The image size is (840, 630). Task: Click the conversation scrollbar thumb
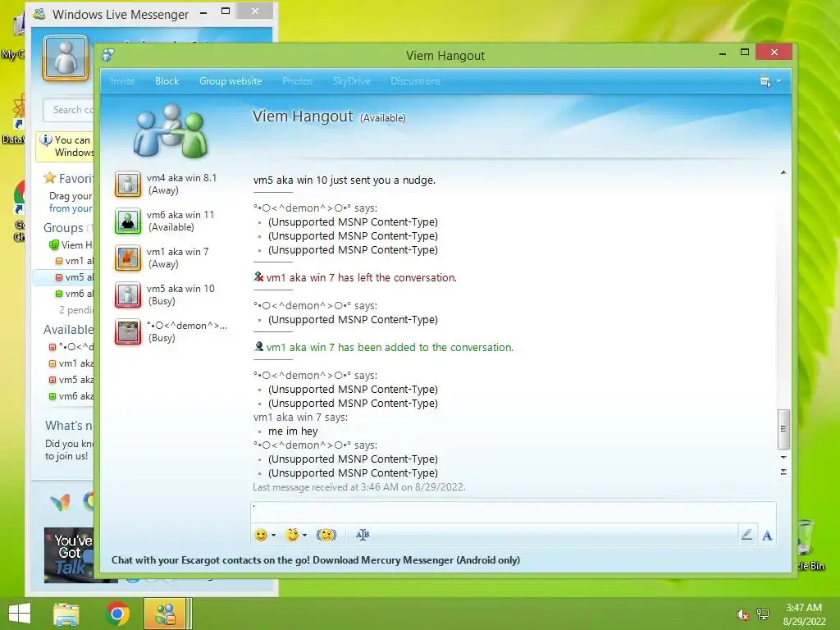[783, 429]
